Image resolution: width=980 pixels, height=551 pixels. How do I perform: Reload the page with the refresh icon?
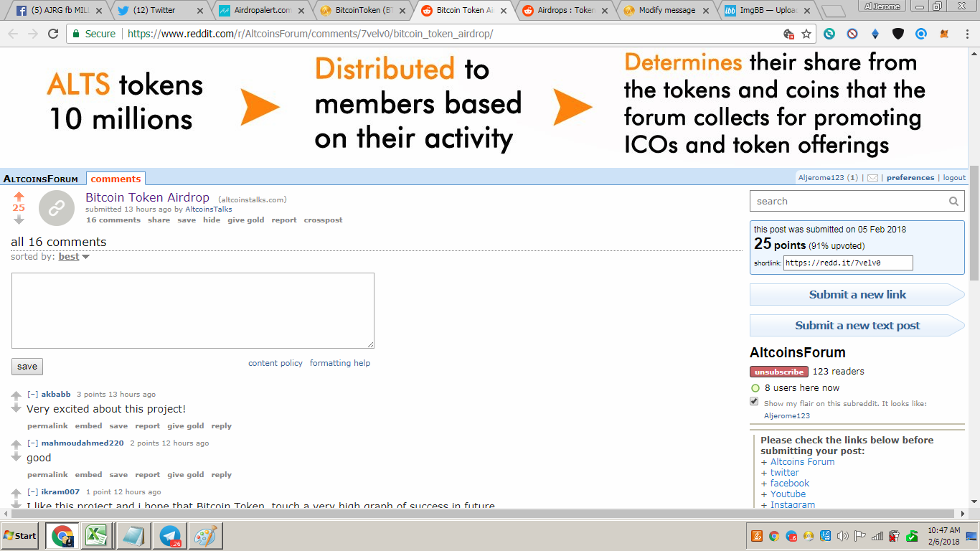click(x=53, y=34)
